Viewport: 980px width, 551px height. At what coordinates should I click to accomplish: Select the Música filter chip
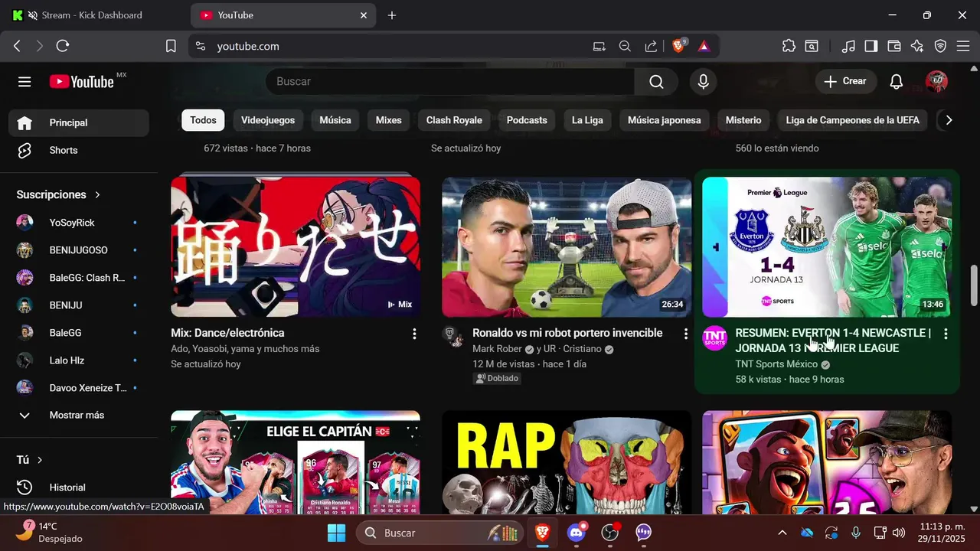335,120
